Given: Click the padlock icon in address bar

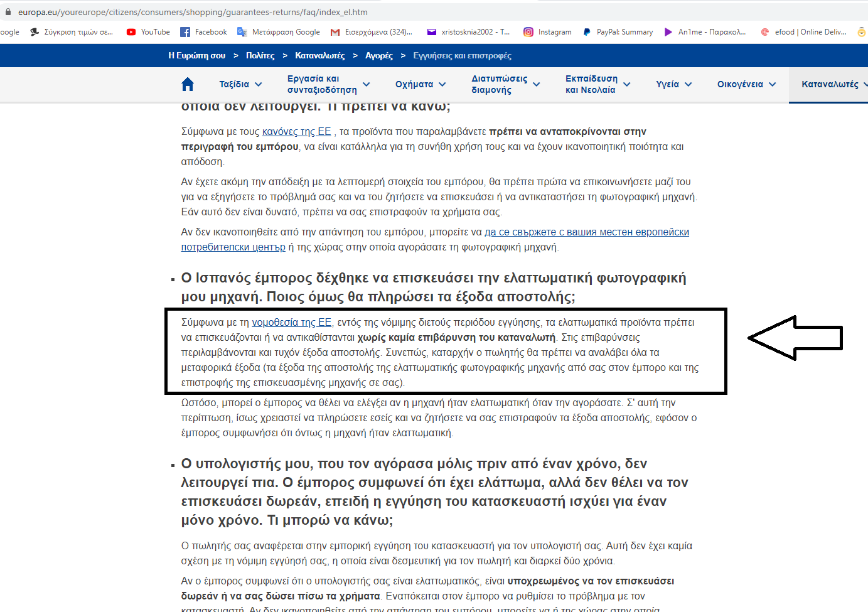Looking at the screenshot, I should tap(8, 12).
